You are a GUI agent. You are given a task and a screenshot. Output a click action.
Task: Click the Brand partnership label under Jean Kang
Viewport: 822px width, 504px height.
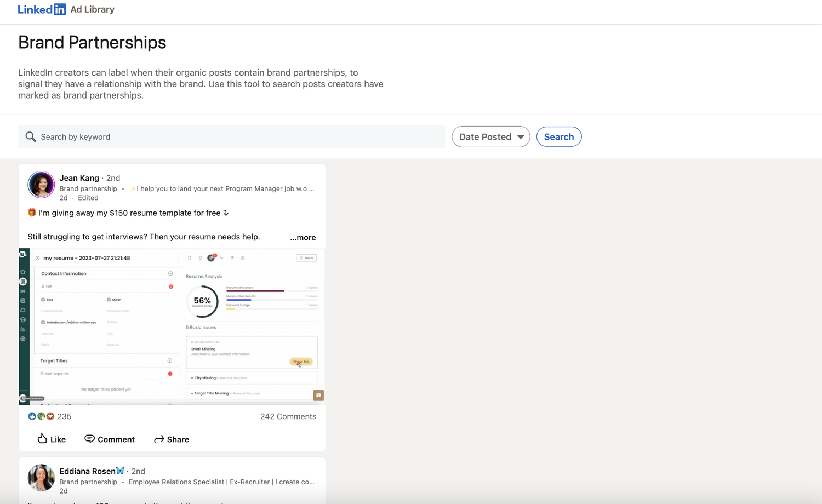point(88,188)
